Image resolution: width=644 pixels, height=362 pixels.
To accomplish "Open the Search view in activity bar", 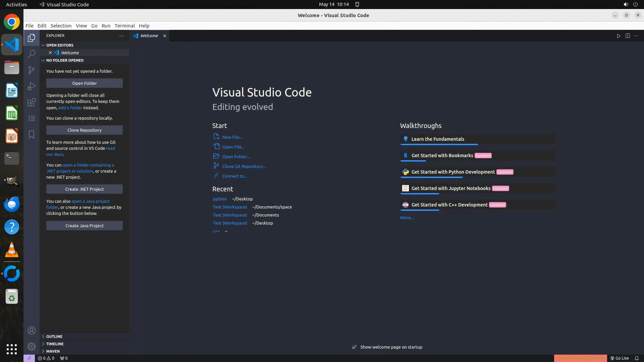I will click(32, 54).
